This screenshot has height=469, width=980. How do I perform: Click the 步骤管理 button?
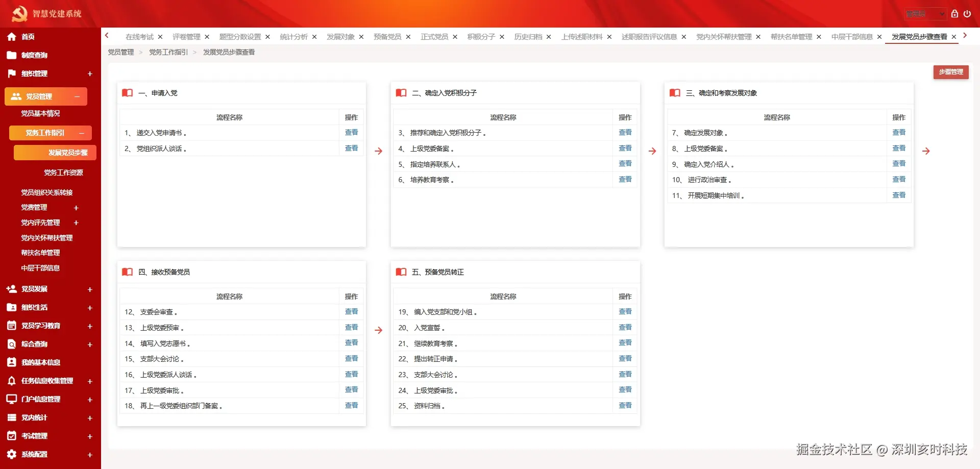951,72
